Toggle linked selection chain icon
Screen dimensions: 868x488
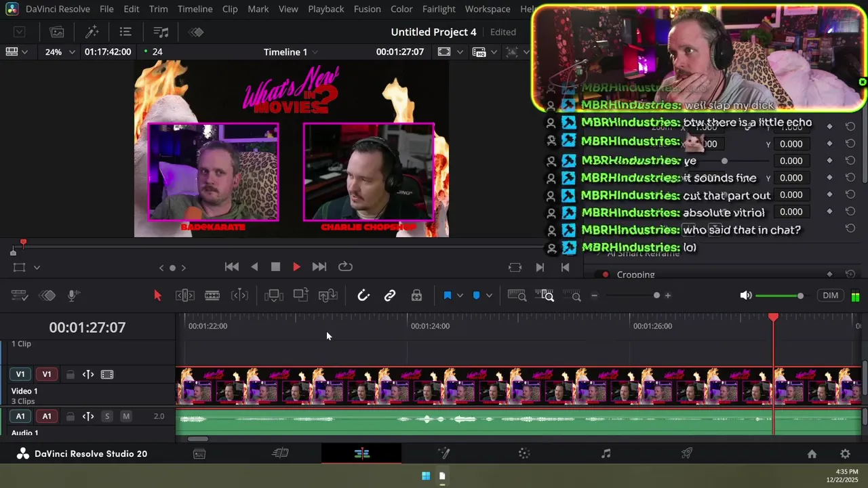[390, 296]
